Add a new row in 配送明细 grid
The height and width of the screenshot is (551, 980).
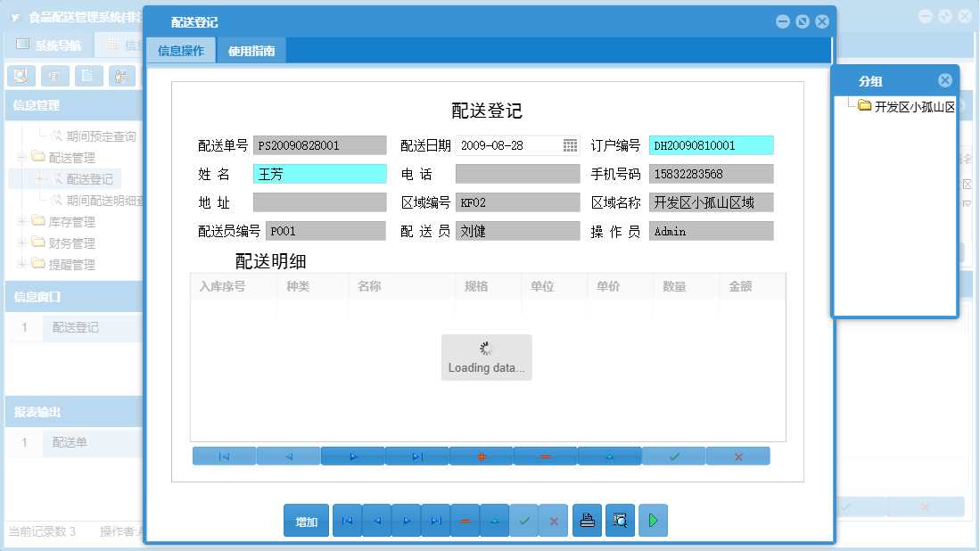click(x=481, y=456)
